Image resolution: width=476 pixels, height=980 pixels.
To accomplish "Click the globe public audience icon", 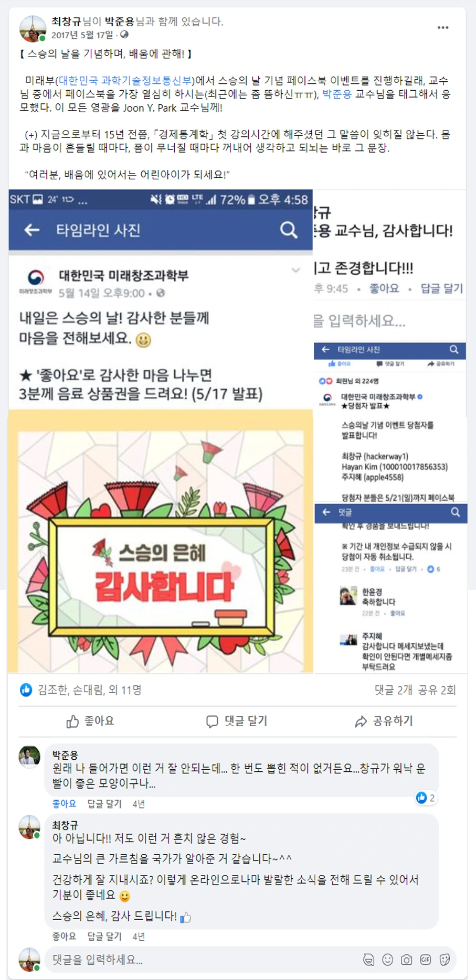I will (124, 35).
